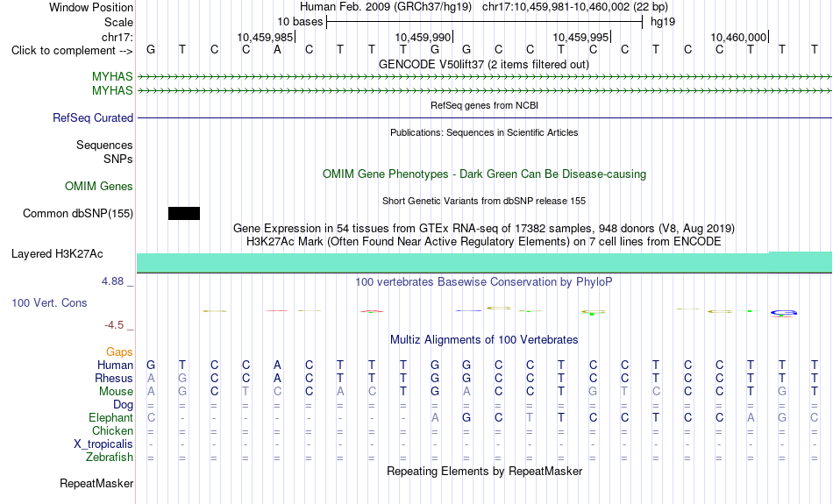Click the Zebrafish species row label
Image resolution: width=833 pixels, height=504 pixels.
coord(110,458)
